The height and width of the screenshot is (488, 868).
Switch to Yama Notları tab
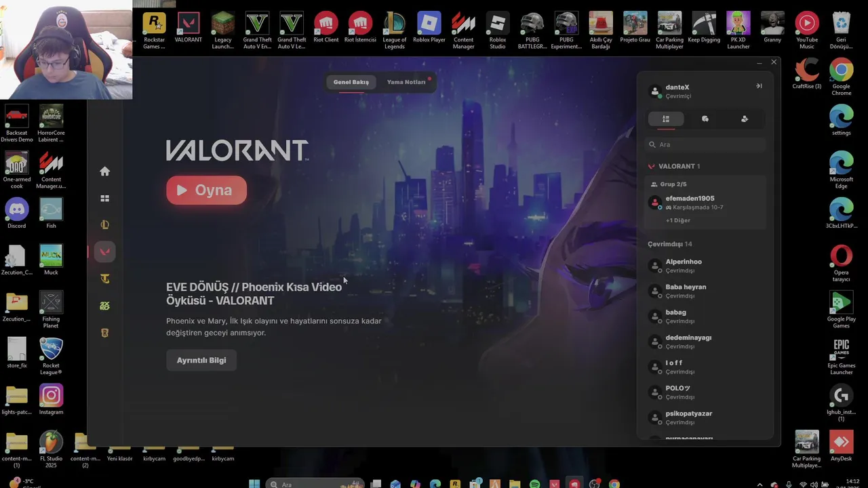406,82
